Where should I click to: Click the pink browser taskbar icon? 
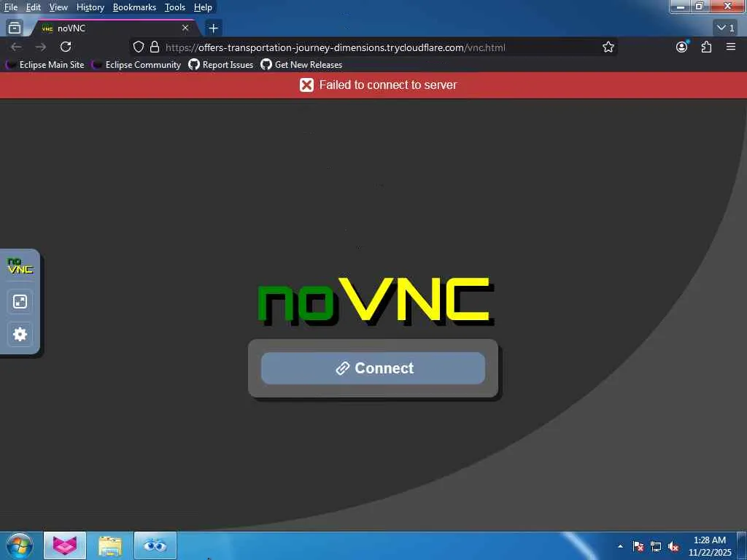pyautogui.click(x=65, y=545)
